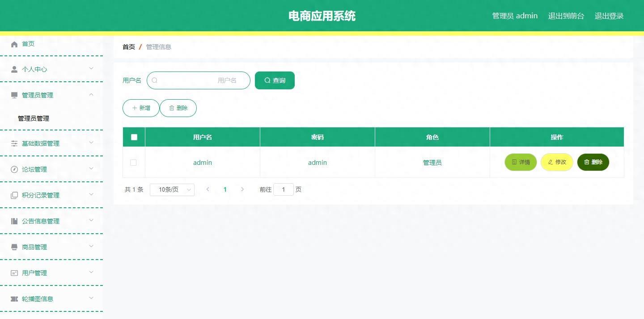Click the compass icon for 论坛管理
Viewport: 644px width, 319px height.
click(x=14, y=169)
